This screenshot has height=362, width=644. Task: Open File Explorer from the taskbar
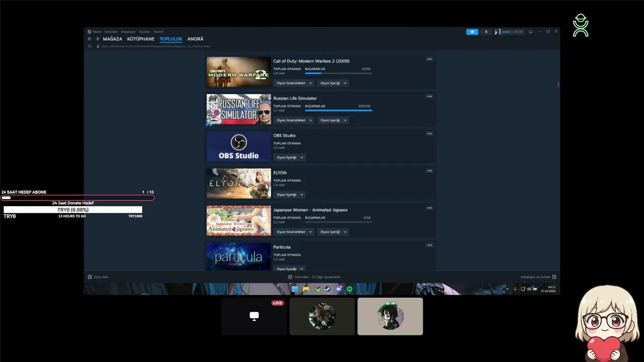[x=306, y=289]
